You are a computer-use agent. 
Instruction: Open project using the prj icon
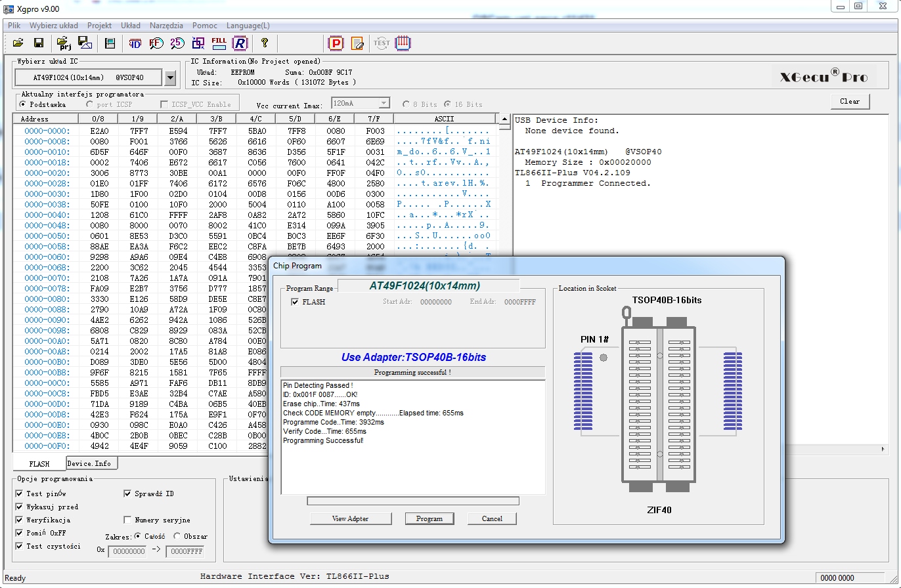point(64,43)
